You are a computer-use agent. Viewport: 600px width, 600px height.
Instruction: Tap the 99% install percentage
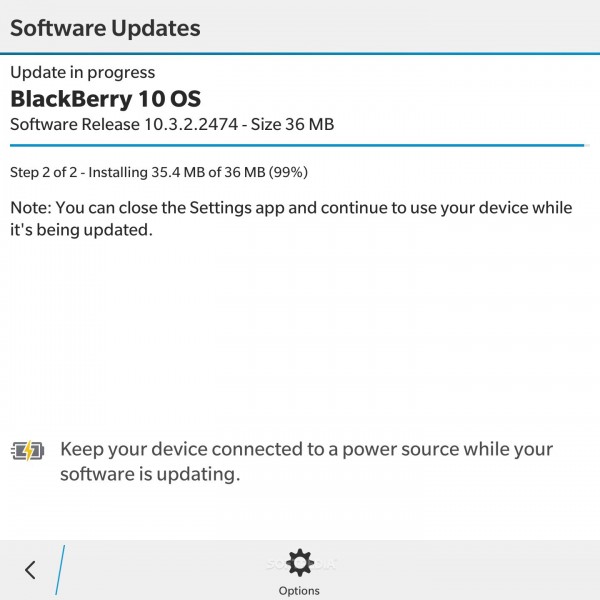[x=288, y=173]
